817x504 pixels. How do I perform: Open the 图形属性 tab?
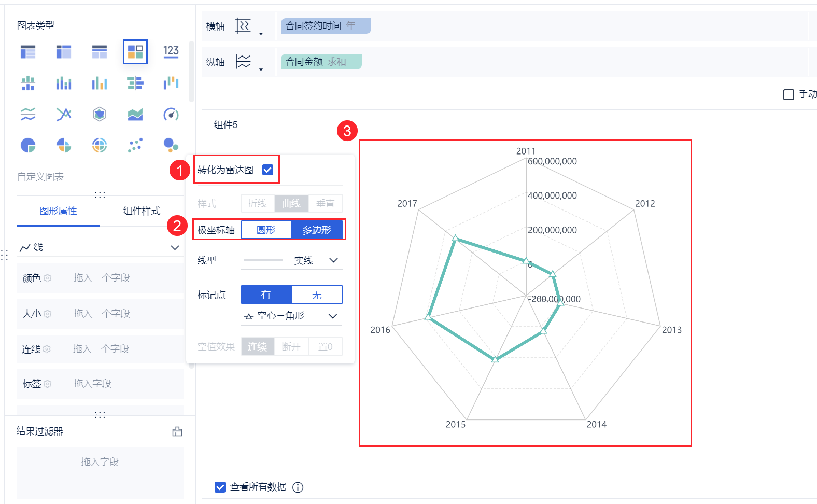pos(58,211)
